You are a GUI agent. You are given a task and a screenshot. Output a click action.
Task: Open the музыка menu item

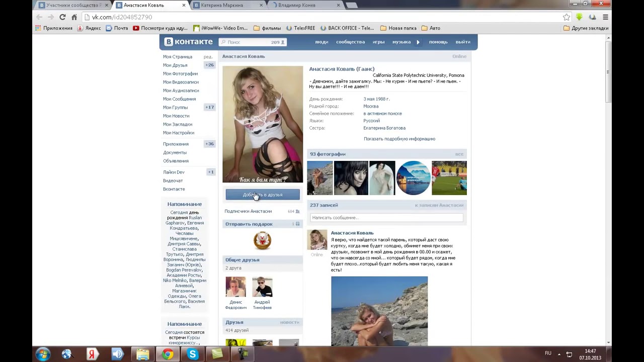tap(401, 42)
